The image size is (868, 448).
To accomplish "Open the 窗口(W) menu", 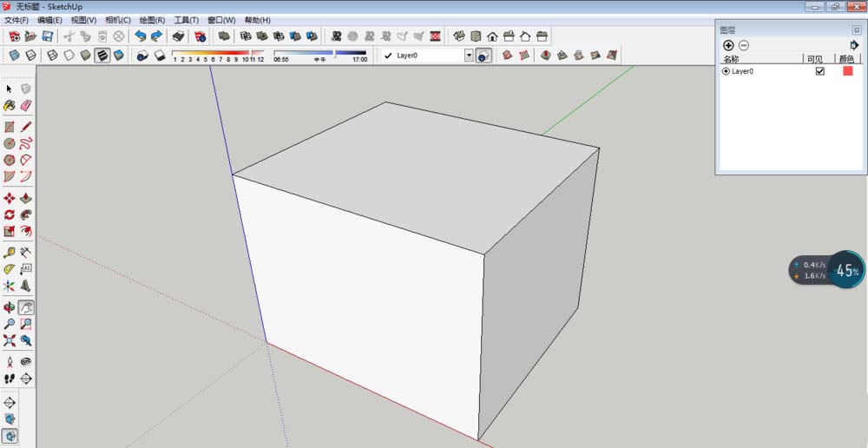I will (x=221, y=20).
